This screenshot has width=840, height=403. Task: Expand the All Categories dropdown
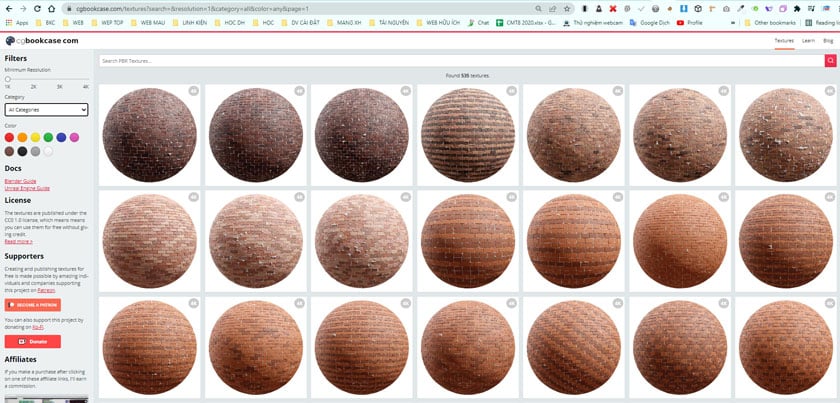point(46,109)
